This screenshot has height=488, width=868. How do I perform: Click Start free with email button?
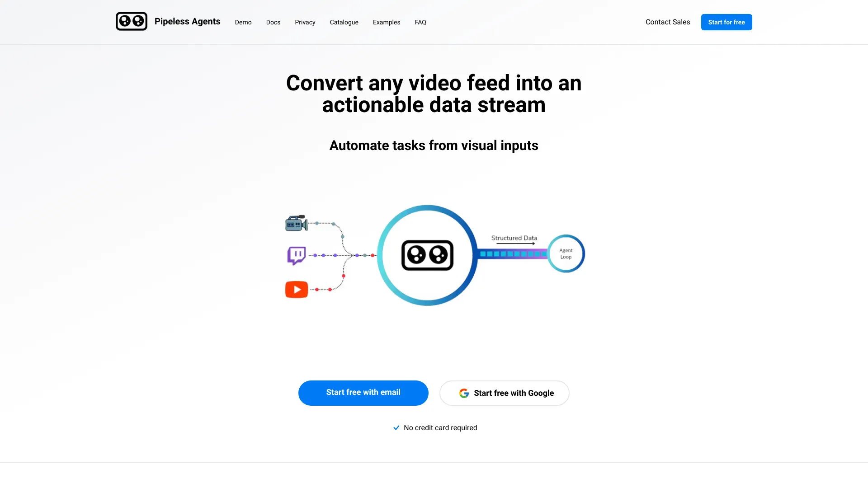pyautogui.click(x=363, y=393)
